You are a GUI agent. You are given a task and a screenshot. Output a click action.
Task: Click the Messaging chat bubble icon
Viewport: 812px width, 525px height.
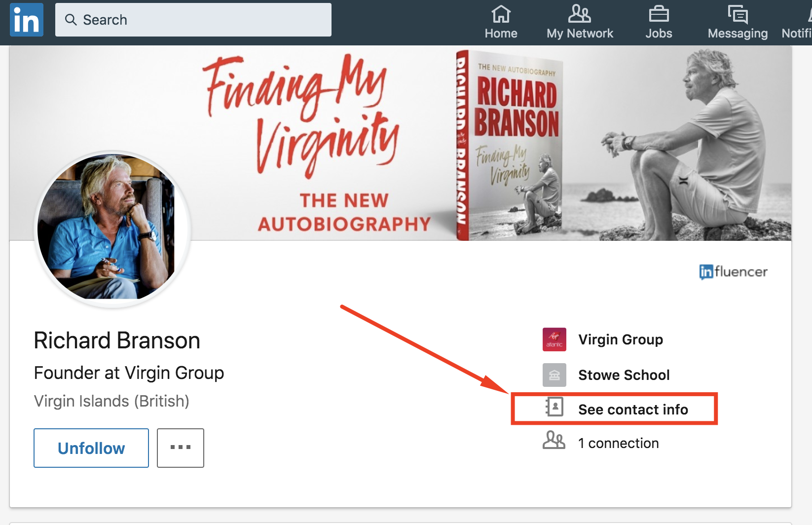(738, 14)
